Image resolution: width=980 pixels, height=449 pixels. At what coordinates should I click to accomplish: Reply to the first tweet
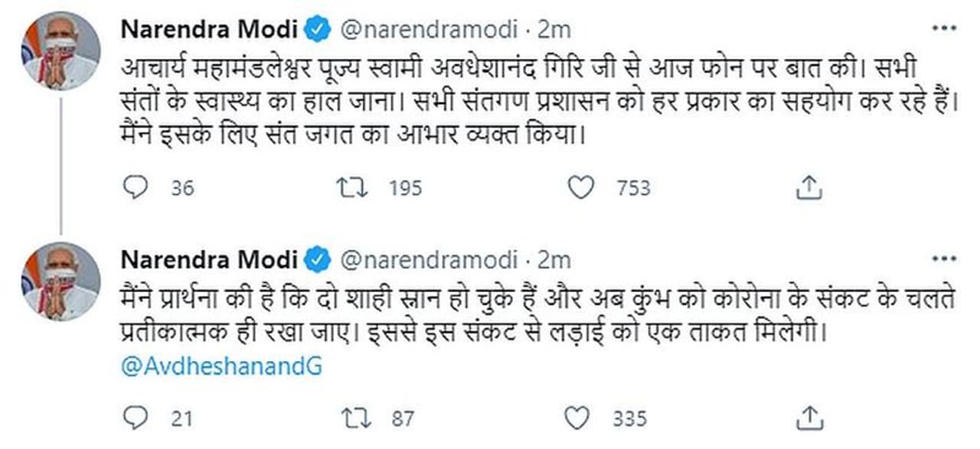[x=135, y=187]
